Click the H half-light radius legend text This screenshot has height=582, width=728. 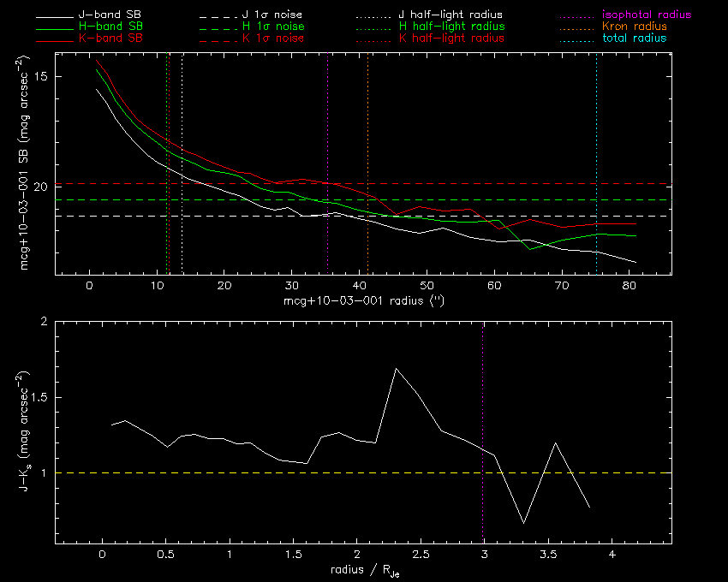tap(451, 26)
